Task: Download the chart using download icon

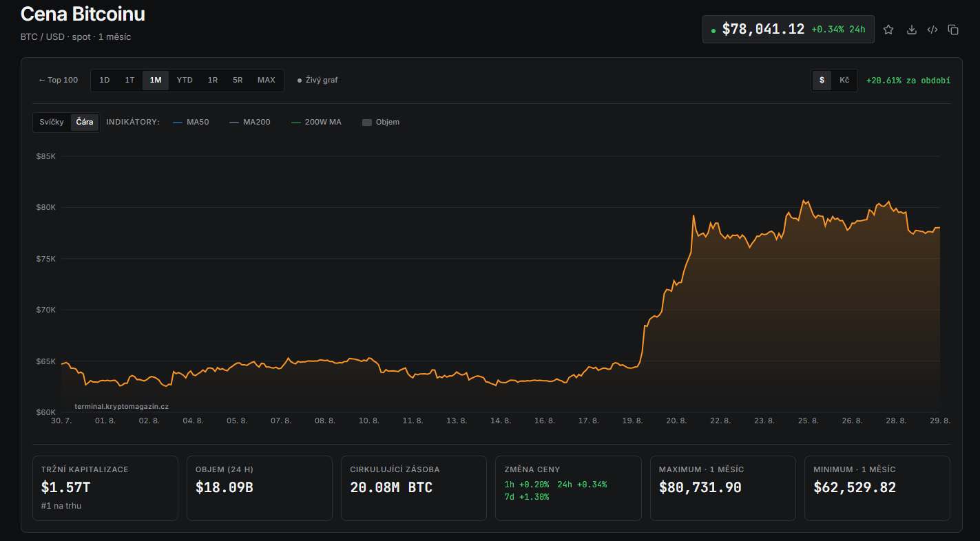Action: [911, 30]
